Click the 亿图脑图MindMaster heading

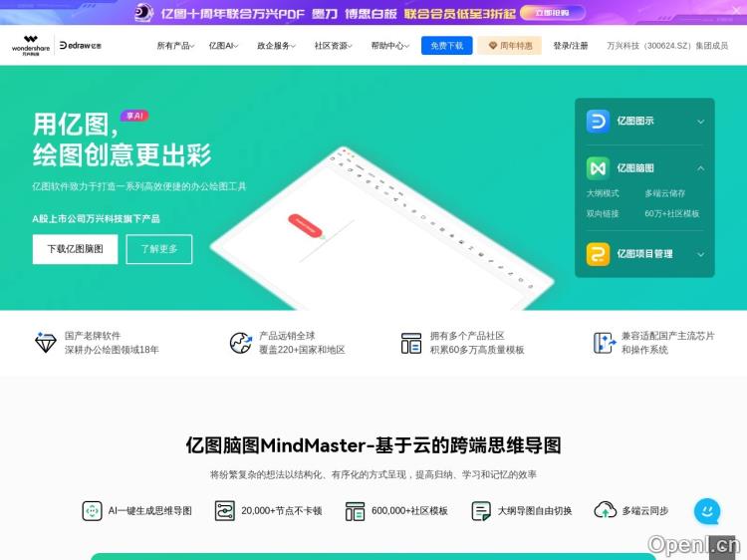(x=373, y=445)
